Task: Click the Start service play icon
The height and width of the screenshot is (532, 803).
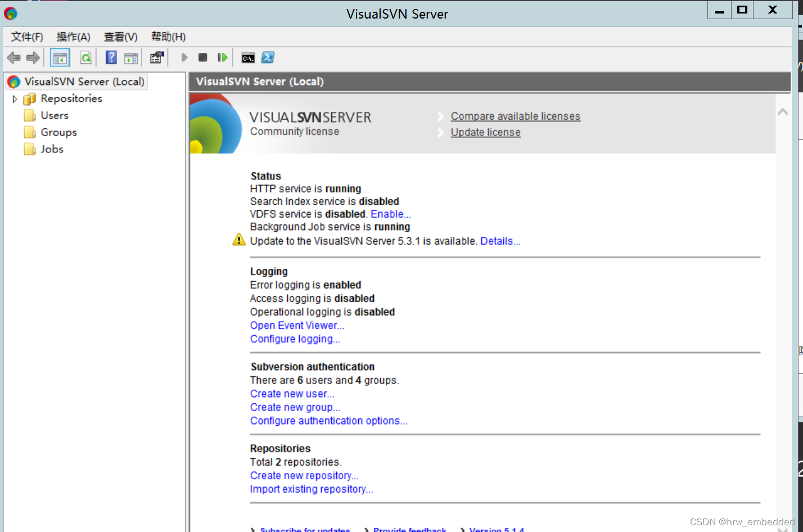Action: 184,57
